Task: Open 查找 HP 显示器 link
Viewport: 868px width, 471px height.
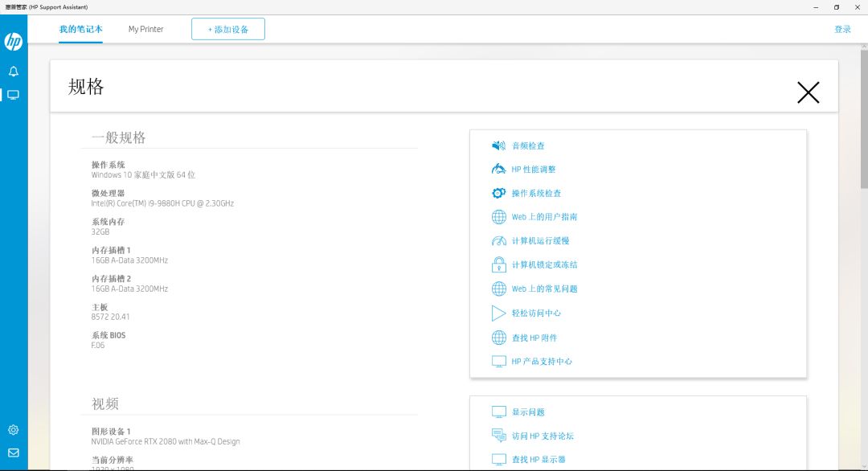Action: [x=538, y=460]
